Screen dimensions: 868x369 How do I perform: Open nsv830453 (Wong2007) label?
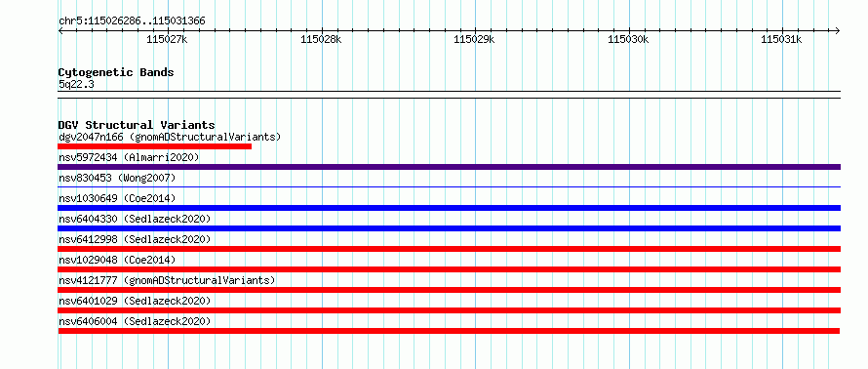117,178
